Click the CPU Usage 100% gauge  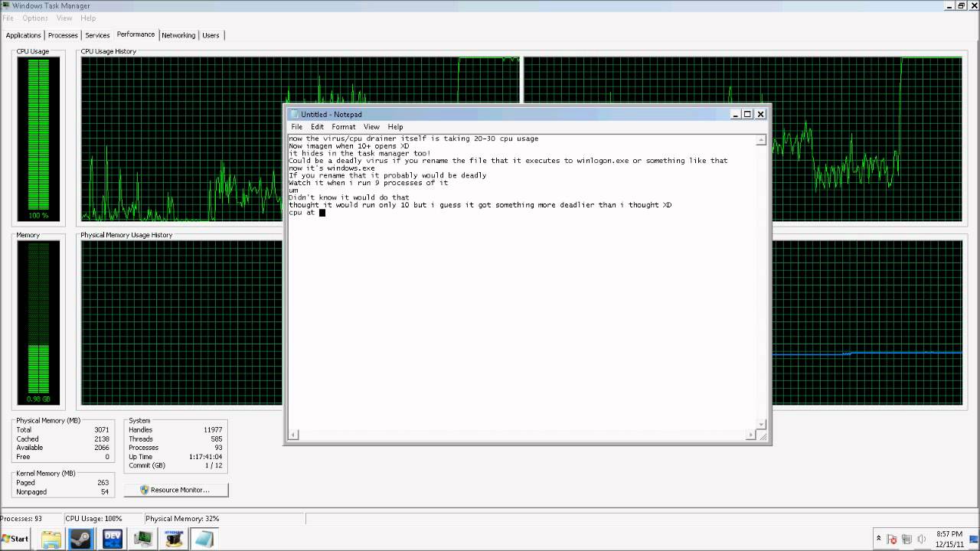[38, 139]
